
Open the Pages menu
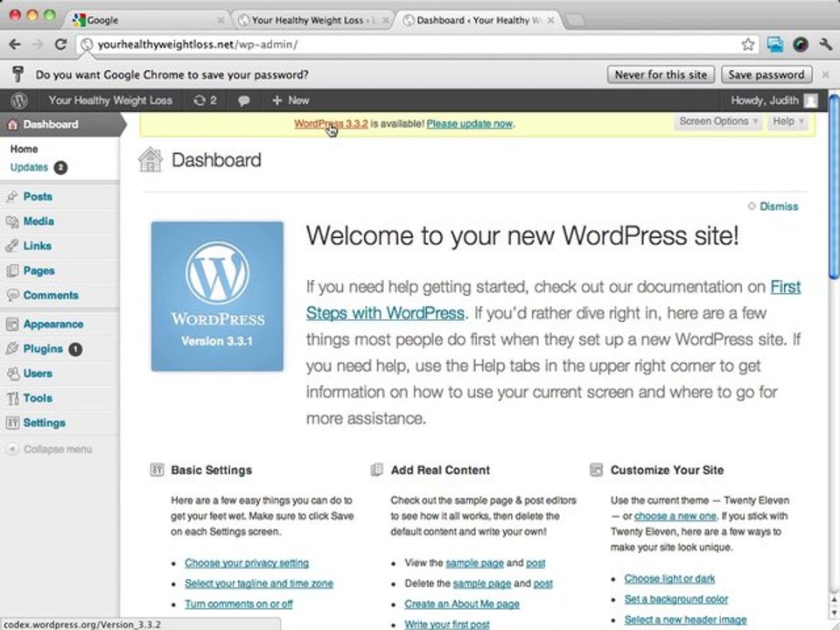click(x=39, y=270)
